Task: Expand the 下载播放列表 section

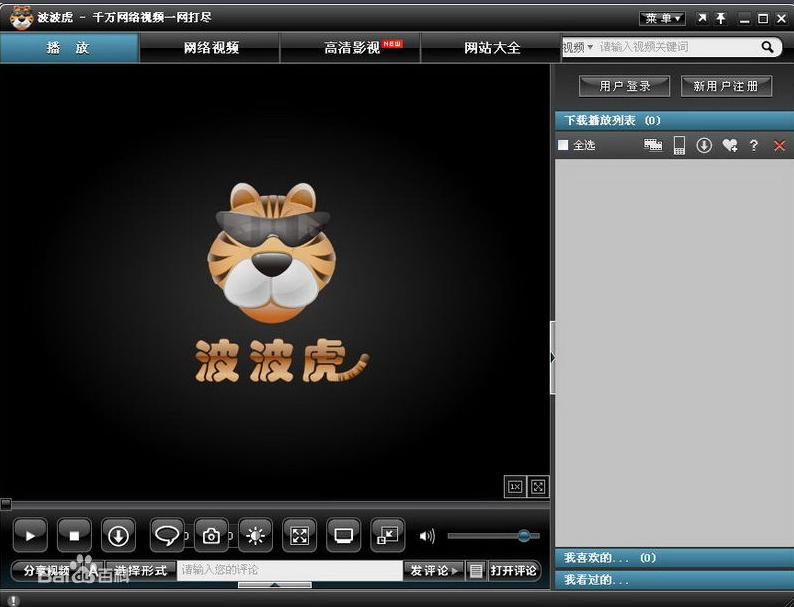Action: click(x=674, y=120)
